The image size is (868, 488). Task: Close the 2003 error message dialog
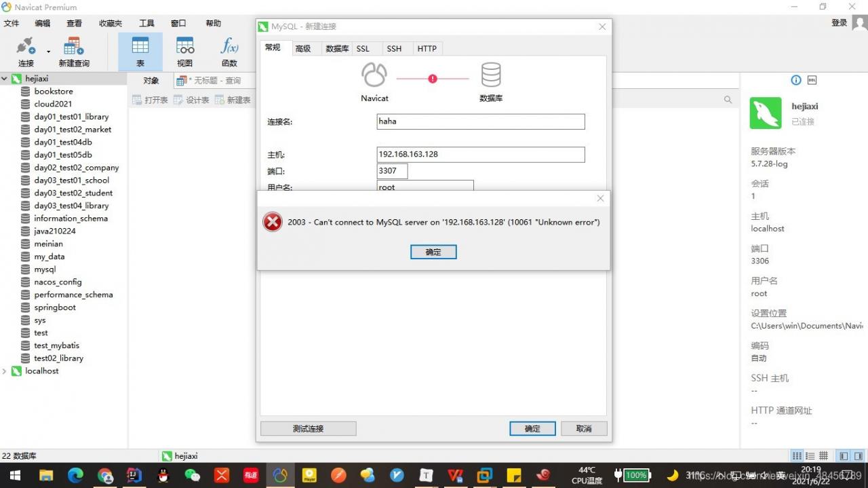pos(600,198)
